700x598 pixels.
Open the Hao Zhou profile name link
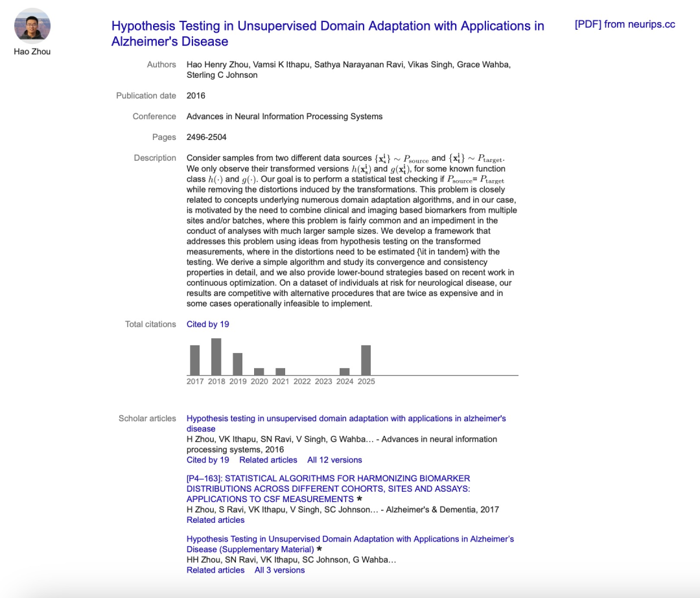pos(32,52)
